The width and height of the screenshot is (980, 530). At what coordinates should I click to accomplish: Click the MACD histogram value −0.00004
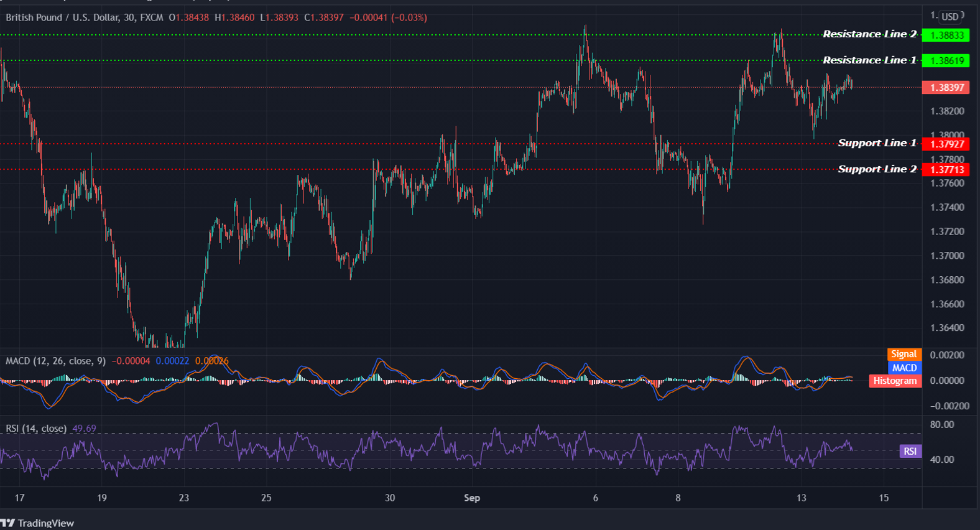point(131,361)
